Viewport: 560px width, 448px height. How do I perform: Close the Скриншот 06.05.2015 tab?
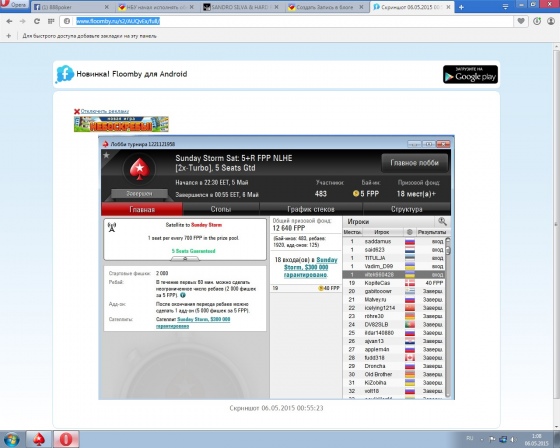point(449,7)
